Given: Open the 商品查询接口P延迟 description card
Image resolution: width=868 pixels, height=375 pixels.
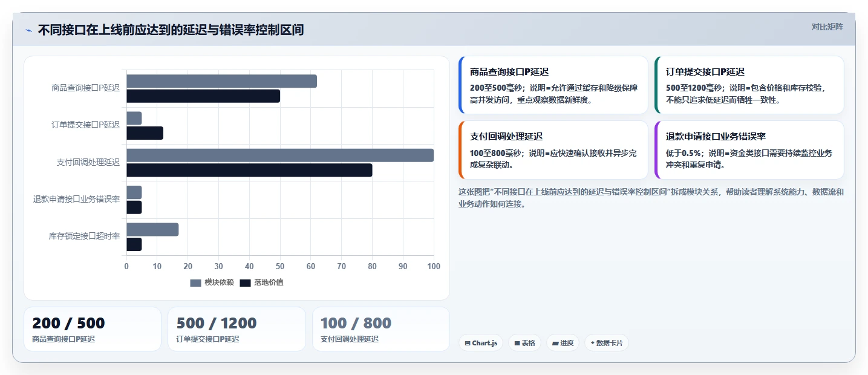Looking at the screenshot, I should tap(553, 85).
